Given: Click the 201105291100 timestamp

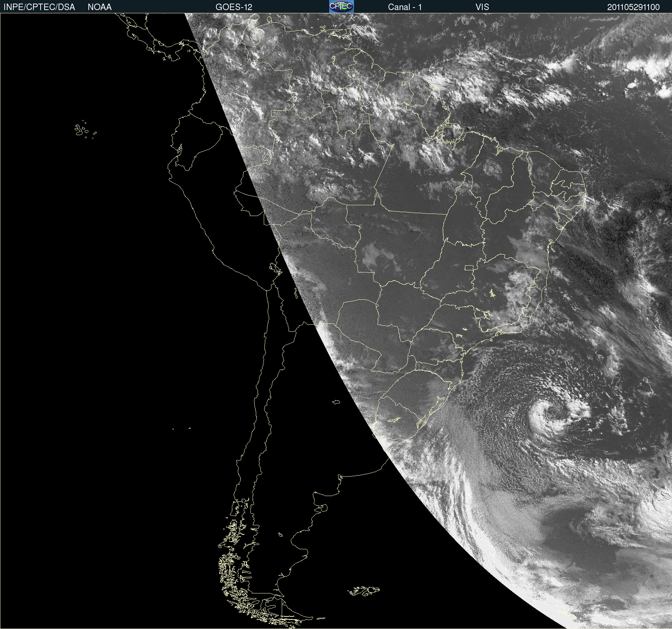Looking at the screenshot, I should 634,7.
